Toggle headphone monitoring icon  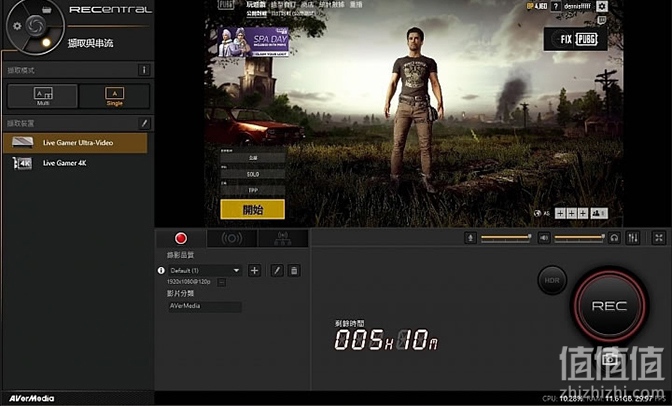pos(614,238)
